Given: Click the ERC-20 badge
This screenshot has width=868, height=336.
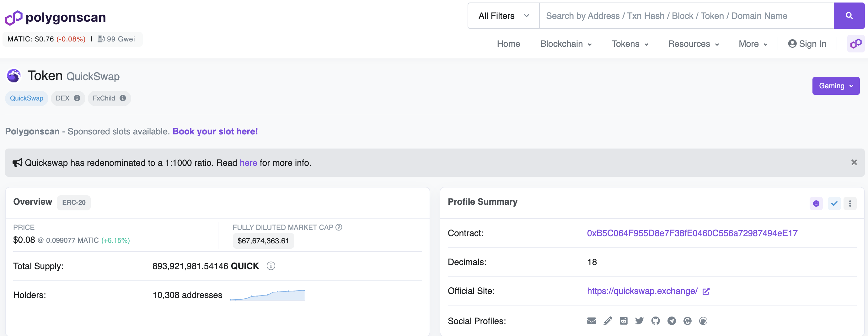Looking at the screenshot, I should pos(74,203).
